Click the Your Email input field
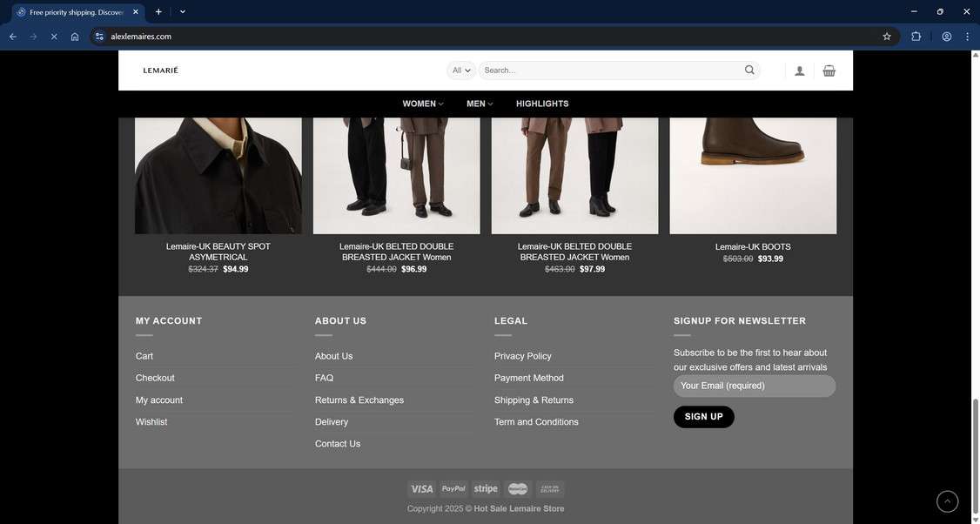The height and width of the screenshot is (524, 980). coord(754,386)
